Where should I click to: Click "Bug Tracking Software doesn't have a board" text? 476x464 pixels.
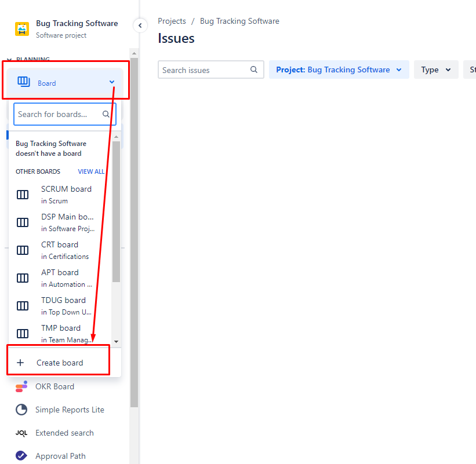(51, 148)
